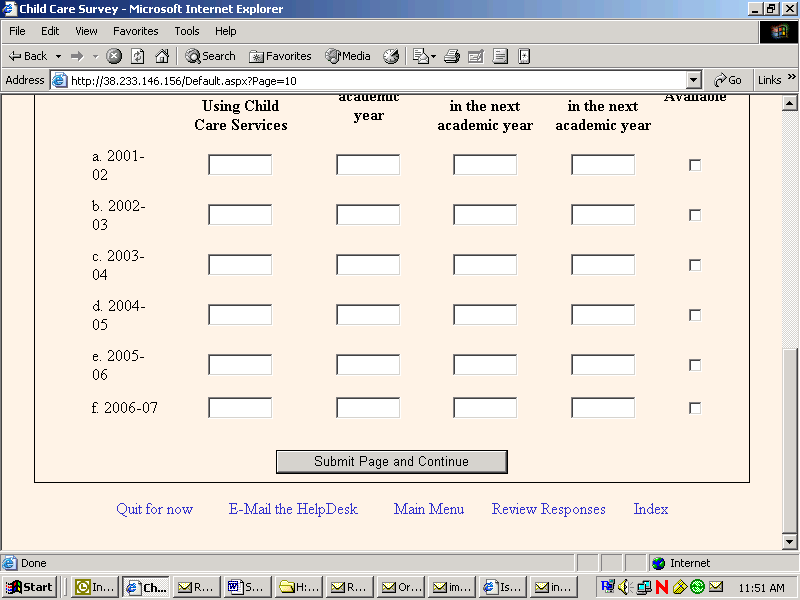Print the page with the printer icon
This screenshot has height=600, width=800.
452,56
